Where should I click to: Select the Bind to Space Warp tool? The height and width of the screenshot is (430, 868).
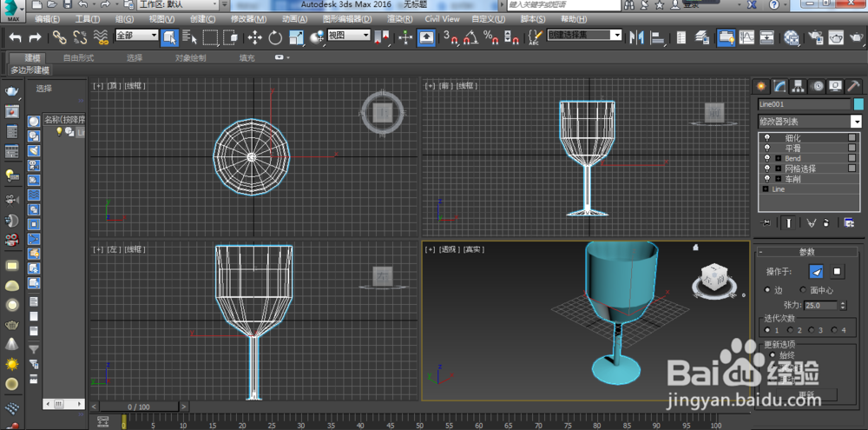pyautogui.click(x=100, y=37)
